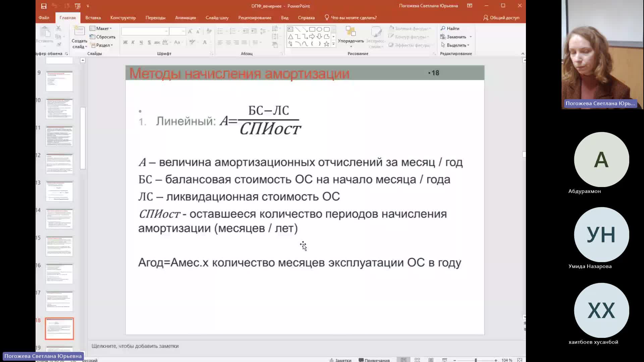Toggle the Заметки notes pane button

point(340,360)
